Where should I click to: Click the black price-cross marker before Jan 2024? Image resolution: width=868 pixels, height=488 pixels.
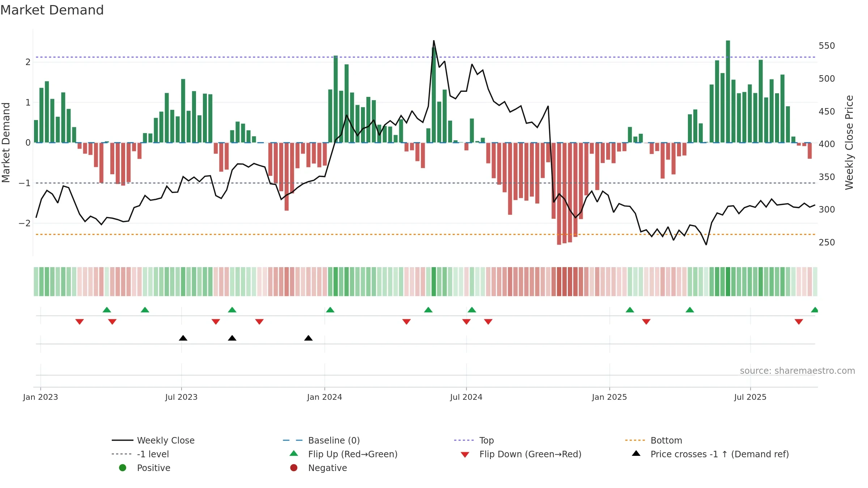point(309,338)
